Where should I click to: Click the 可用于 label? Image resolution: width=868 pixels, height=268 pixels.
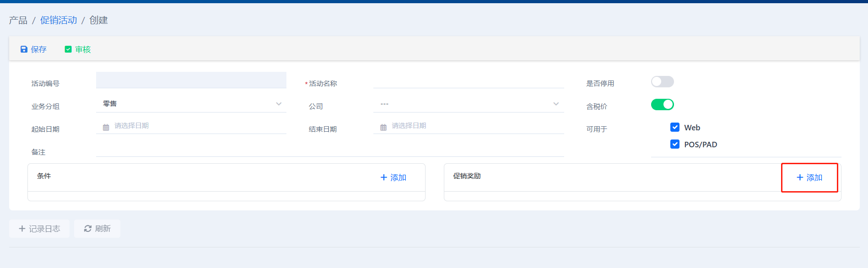[x=597, y=129]
